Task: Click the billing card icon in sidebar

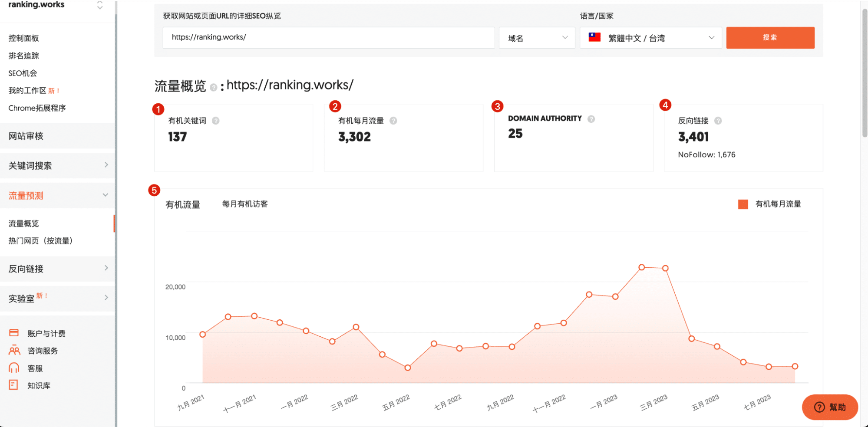Action: click(14, 333)
